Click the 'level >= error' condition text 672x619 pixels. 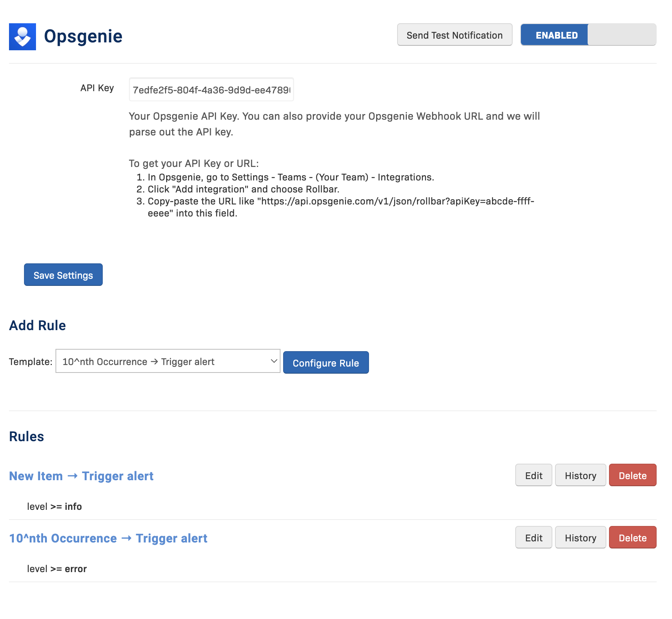57,569
